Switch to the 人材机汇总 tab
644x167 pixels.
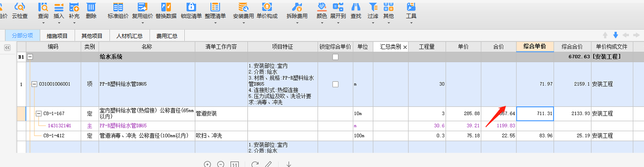pos(129,36)
